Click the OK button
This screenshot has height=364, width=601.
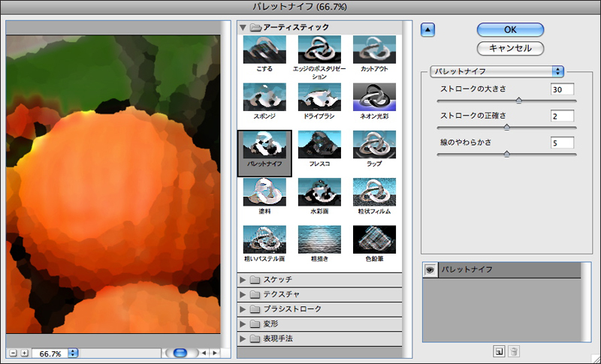point(510,29)
